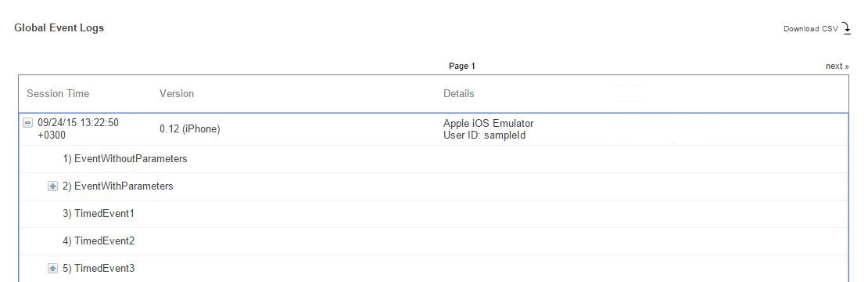Screen dimensions: 868x282
Task: Click the Details column header
Action: pos(458,94)
